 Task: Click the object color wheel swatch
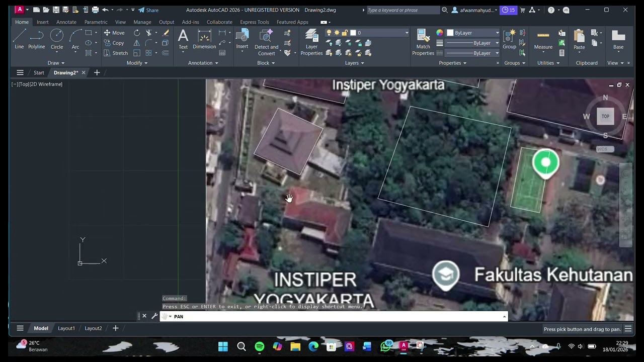point(440,33)
